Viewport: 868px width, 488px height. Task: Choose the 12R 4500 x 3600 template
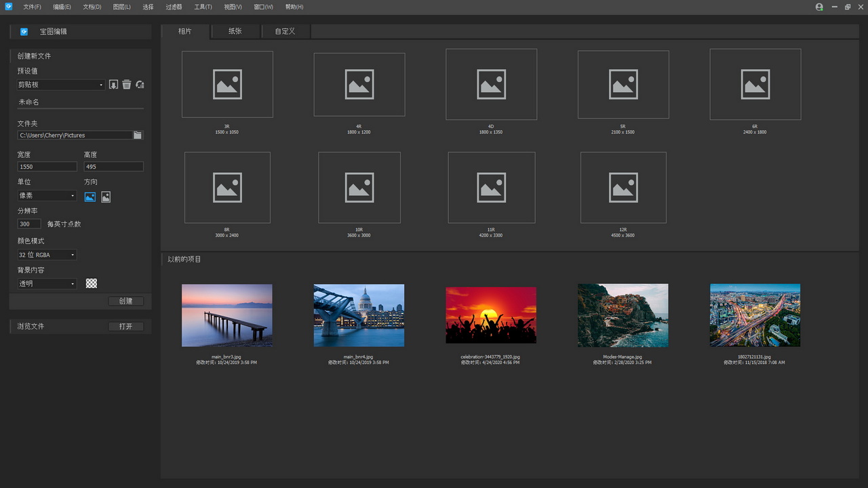pyautogui.click(x=623, y=188)
